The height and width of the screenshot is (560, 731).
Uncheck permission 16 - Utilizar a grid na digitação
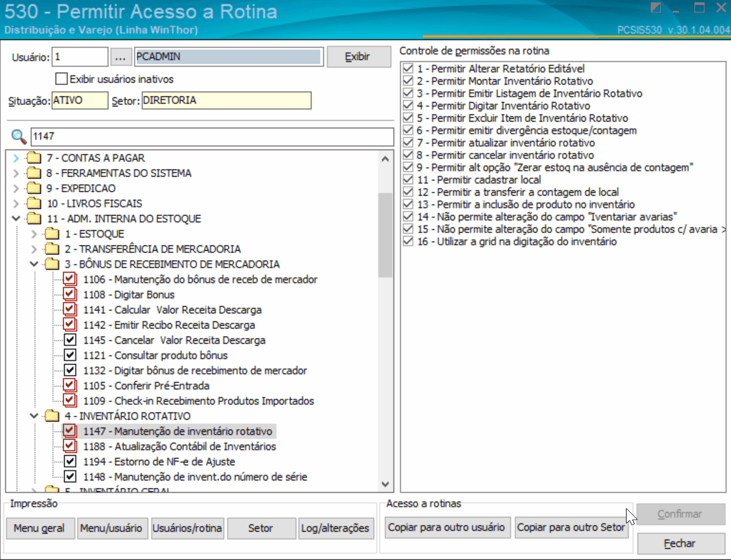408,241
